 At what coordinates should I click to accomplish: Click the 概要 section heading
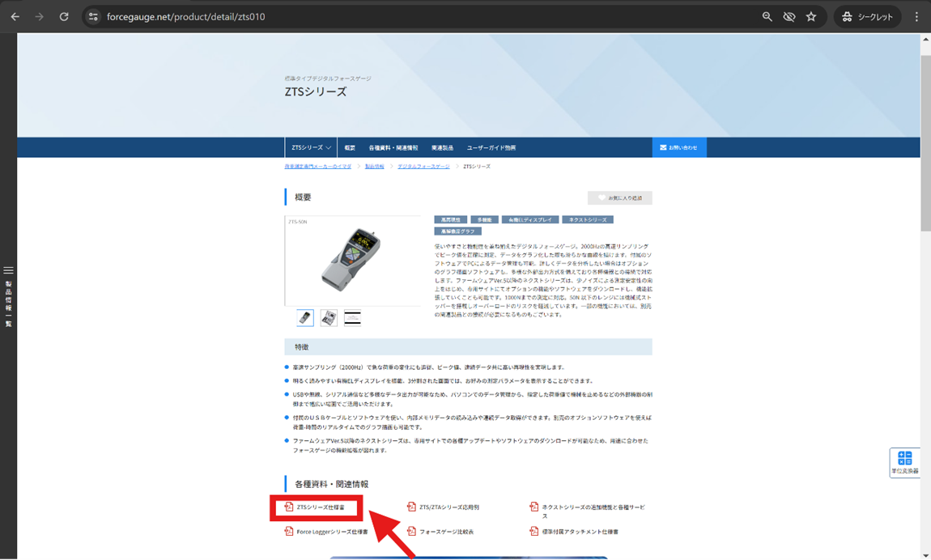303,197
